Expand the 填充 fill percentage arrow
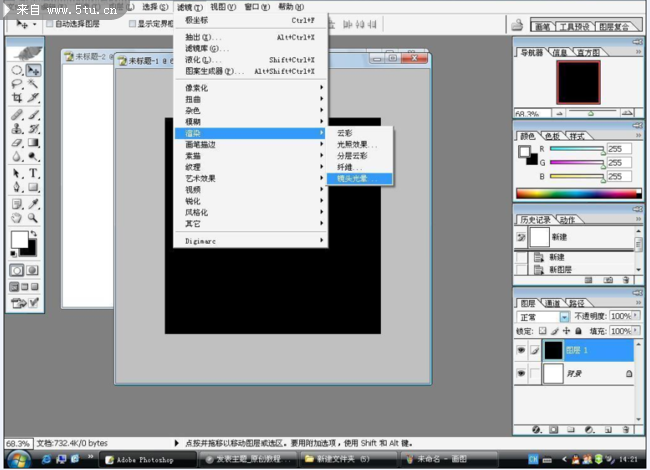650x470 pixels. [x=635, y=331]
